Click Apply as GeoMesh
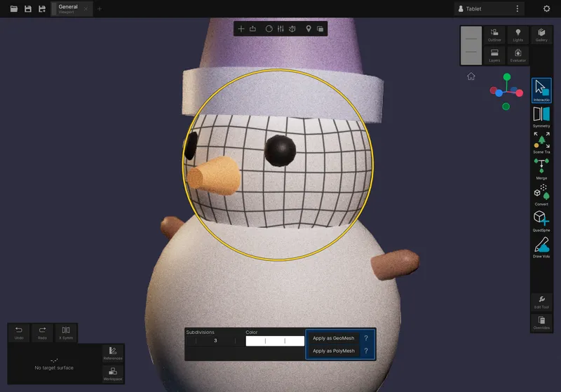This screenshot has height=392, width=561. tap(334, 338)
